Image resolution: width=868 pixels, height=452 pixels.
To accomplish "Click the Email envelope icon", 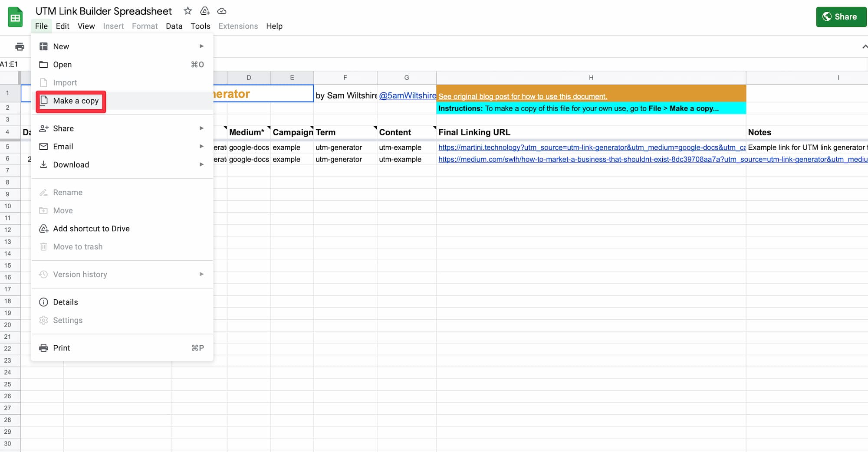I will 43,147.
